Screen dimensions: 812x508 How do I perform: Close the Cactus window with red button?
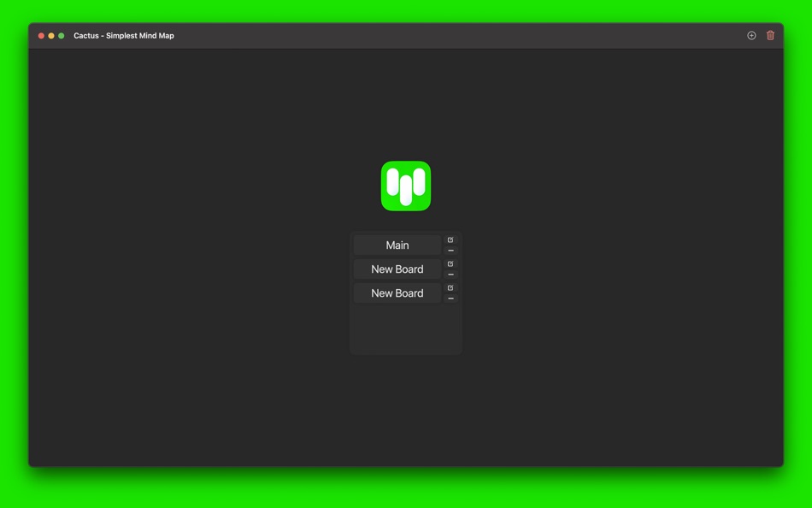[41, 36]
